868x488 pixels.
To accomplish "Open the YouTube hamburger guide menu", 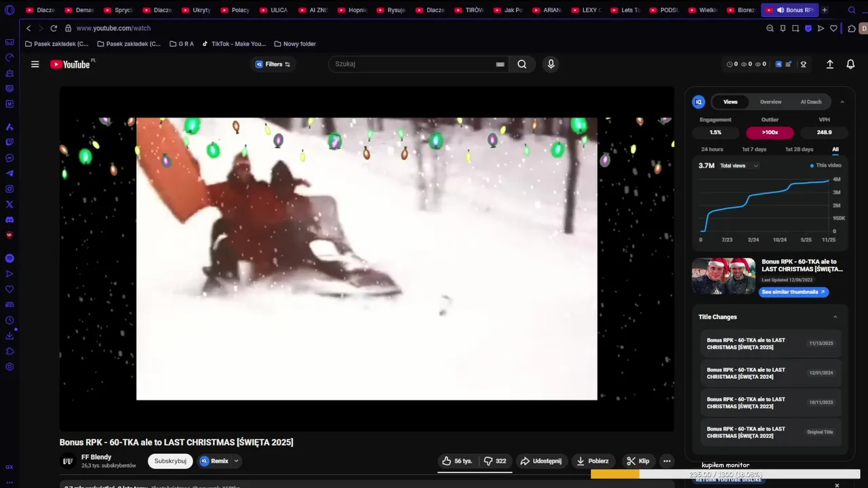I will 35,64.
